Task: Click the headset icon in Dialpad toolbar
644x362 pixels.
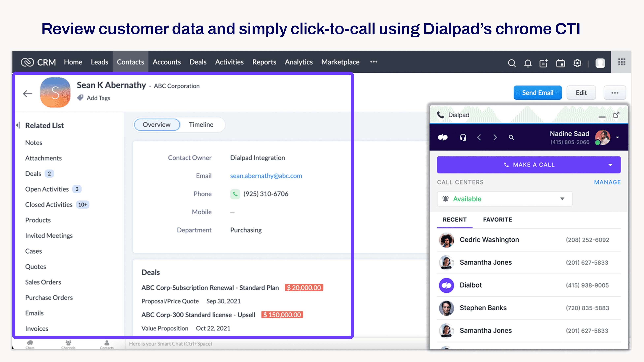Action: (463, 137)
